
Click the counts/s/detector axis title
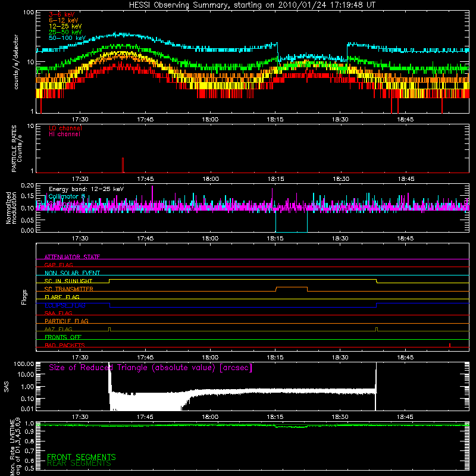click(16, 62)
